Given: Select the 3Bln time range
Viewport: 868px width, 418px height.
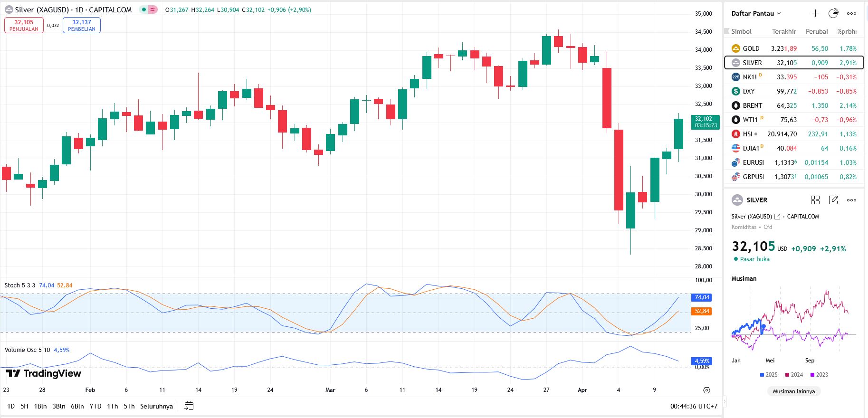Looking at the screenshot, I should coord(59,406).
